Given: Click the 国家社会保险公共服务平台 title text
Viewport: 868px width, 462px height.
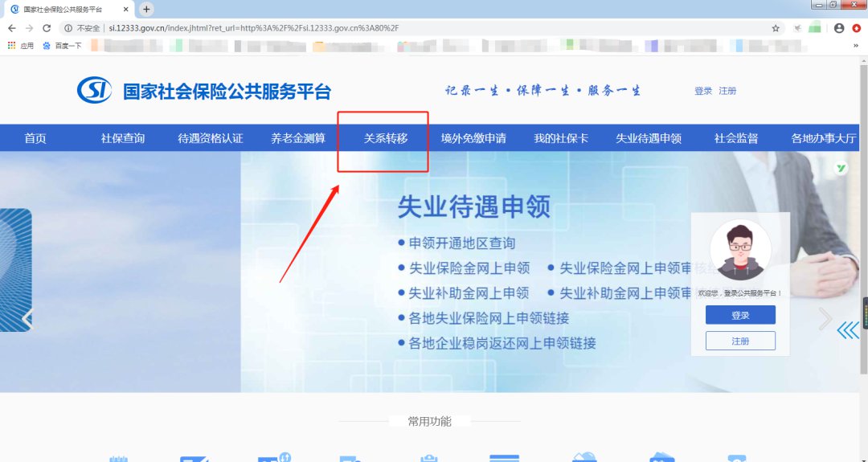Looking at the screenshot, I should click(x=227, y=92).
